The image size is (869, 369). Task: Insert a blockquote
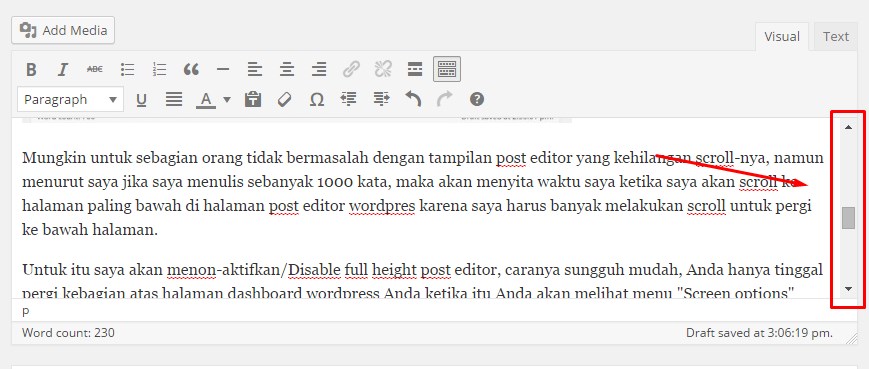pos(191,69)
